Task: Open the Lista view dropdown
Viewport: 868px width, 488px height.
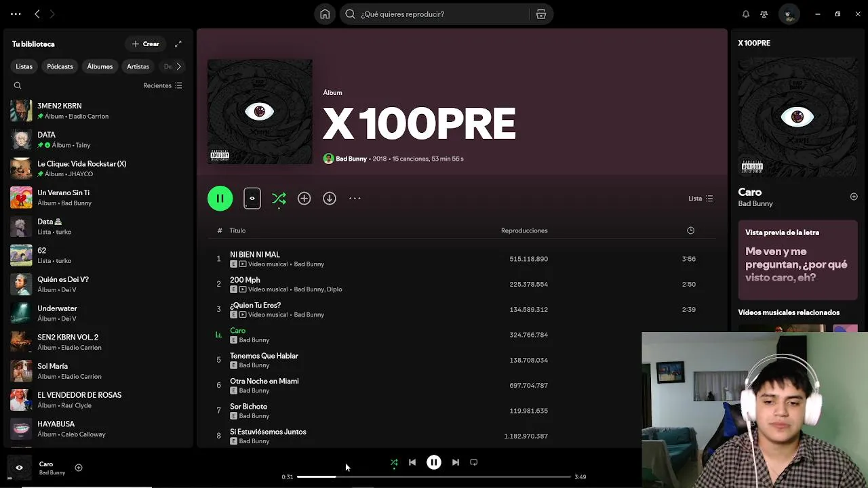Action: tap(701, 199)
